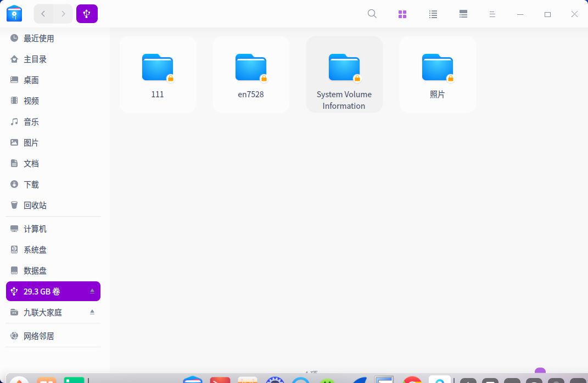Viewport: 588px width, 383px height.
Task: Go to 主目录 home folder
Action: 53,59
